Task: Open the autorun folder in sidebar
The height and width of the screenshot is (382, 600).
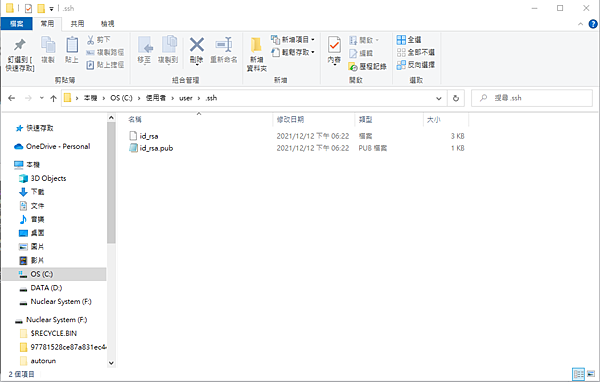Action: 43,361
